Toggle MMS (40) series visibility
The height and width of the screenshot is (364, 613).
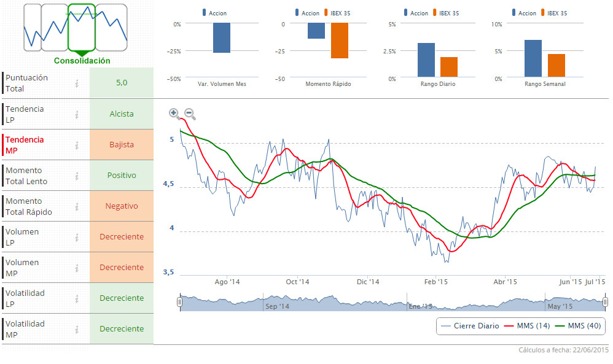click(577, 326)
